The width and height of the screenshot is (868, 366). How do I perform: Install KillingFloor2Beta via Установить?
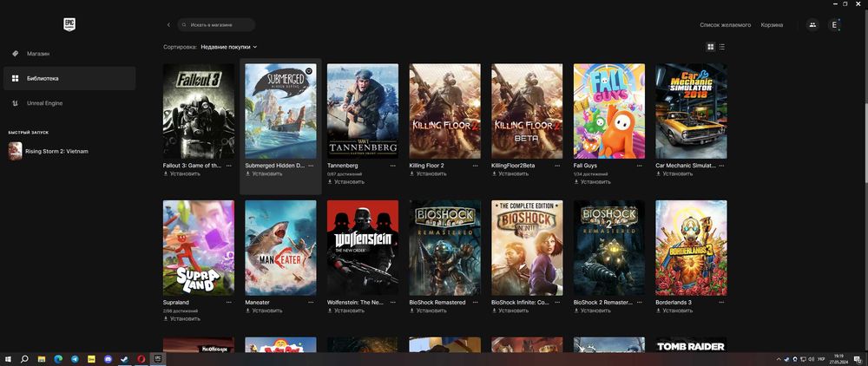pos(510,173)
